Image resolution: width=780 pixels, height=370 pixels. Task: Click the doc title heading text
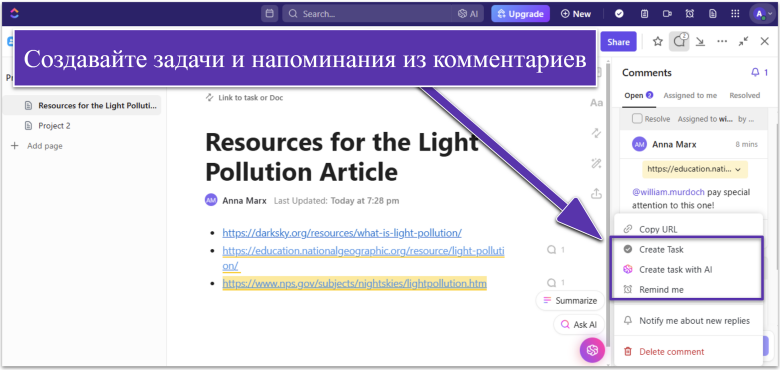coord(341,157)
